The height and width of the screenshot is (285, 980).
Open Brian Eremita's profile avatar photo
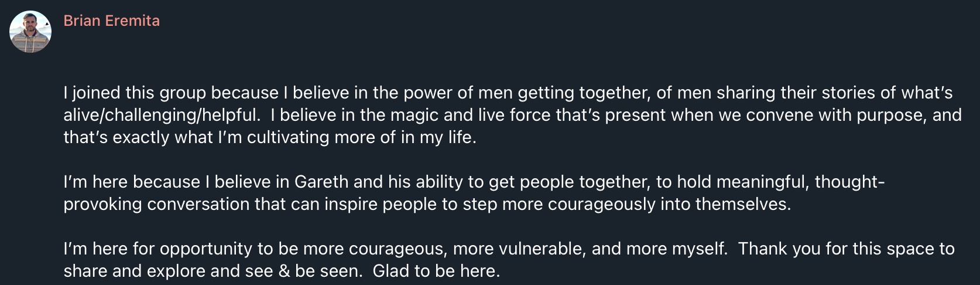[30, 32]
